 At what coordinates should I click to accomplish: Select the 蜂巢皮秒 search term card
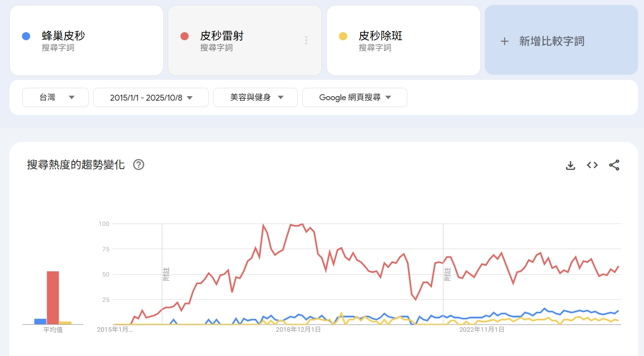(x=87, y=40)
